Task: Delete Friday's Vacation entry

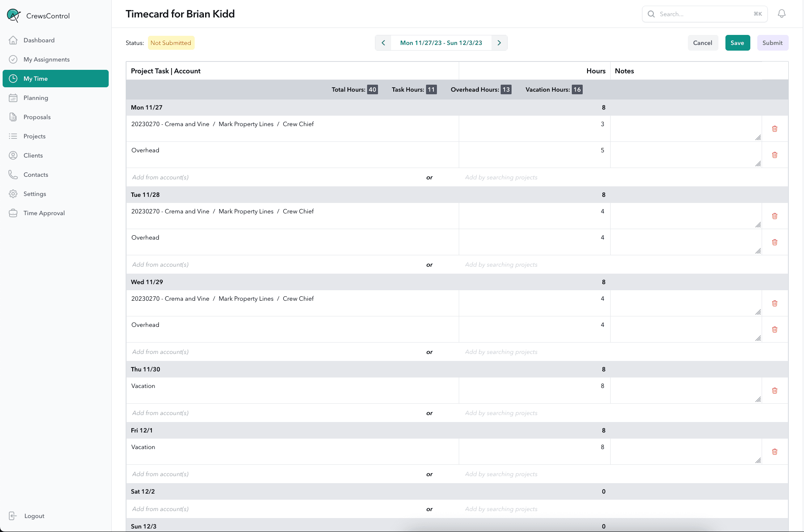Action: (774, 452)
